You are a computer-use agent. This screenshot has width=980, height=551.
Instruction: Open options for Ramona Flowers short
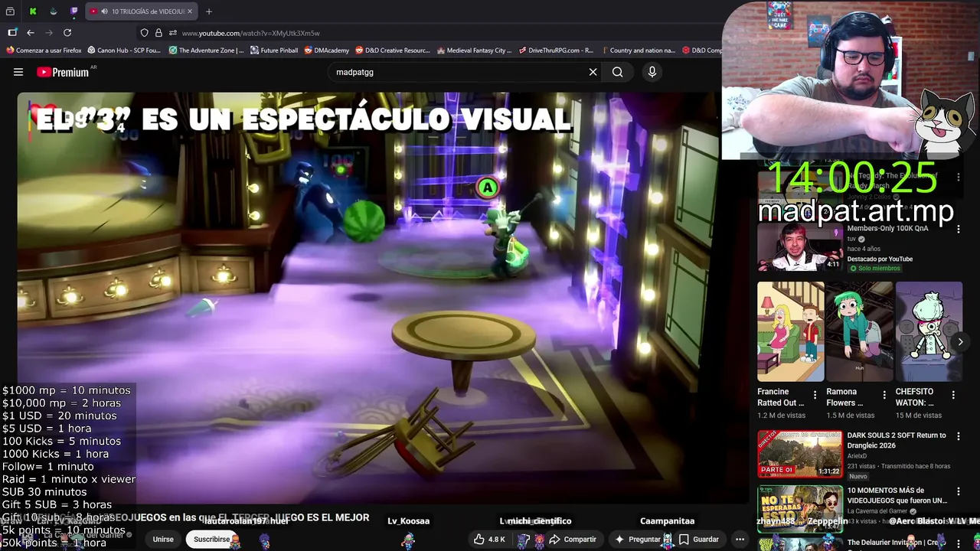coord(884,396)
